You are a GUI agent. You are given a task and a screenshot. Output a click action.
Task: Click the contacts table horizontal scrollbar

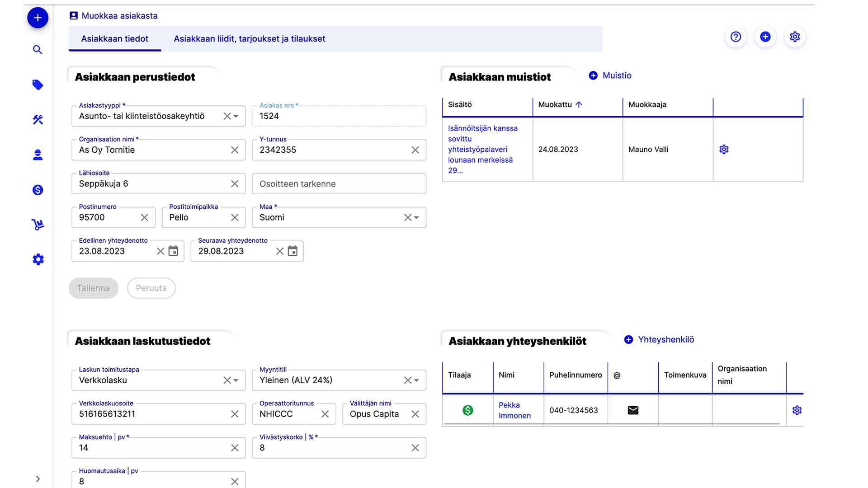(x=612, y=424)
